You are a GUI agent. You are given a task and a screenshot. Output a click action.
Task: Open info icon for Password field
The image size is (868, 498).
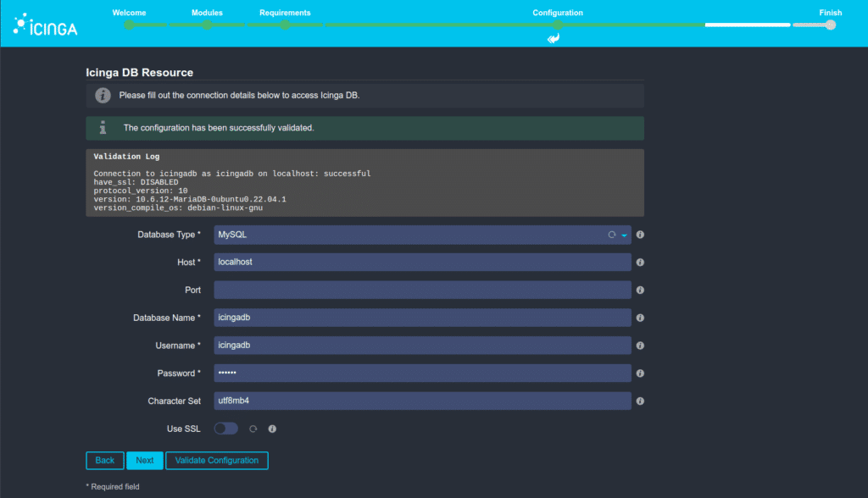(640, 373)
